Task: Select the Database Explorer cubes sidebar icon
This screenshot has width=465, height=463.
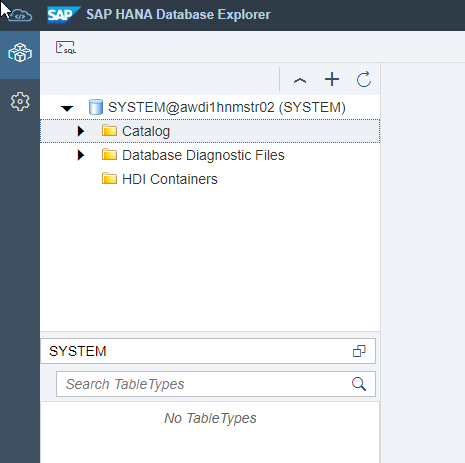Action: 20,53
